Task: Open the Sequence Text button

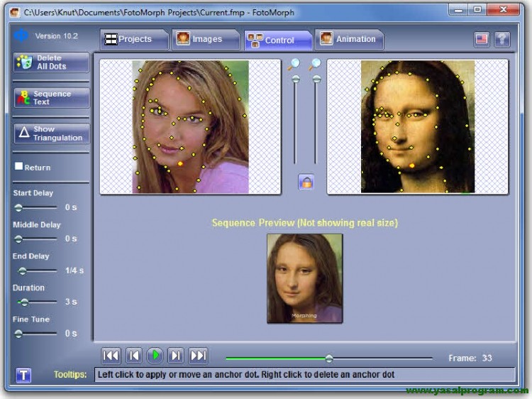Action: (x=52, y=98)
